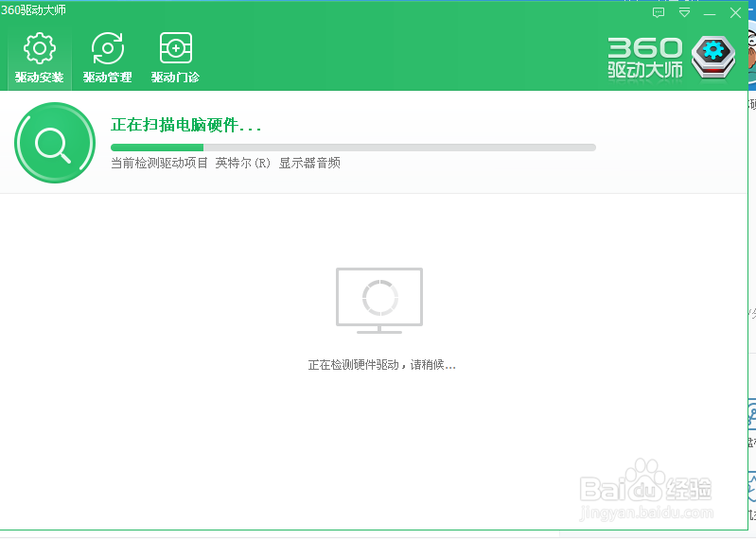Open the main menu dropdown arrow in title bar
Viewport: 756px width, 539px height.
pos(684,13)
